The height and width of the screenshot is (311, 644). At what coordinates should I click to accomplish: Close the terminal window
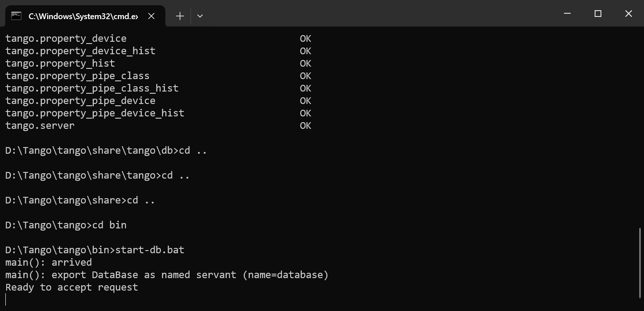tap(628, 14)
